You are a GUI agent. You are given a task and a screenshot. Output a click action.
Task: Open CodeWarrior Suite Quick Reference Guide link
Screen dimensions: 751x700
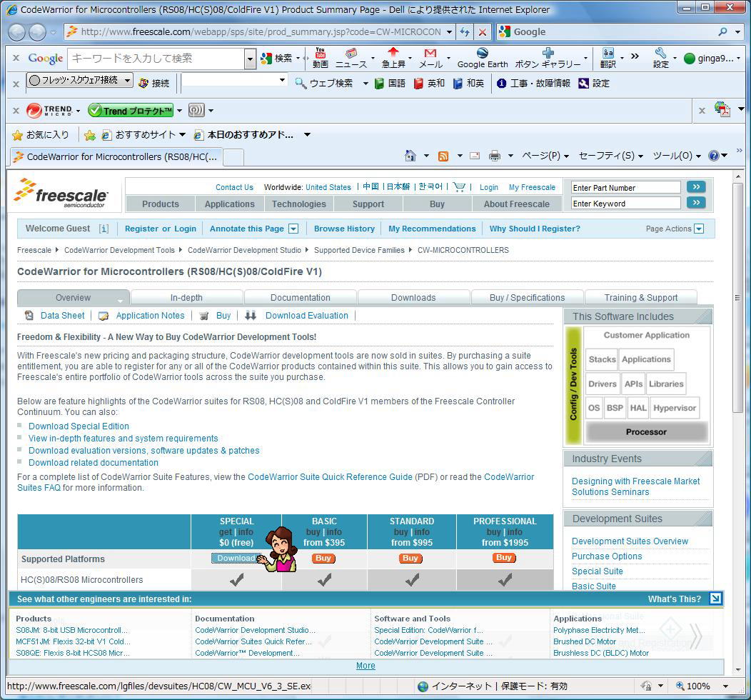(330, 477)
